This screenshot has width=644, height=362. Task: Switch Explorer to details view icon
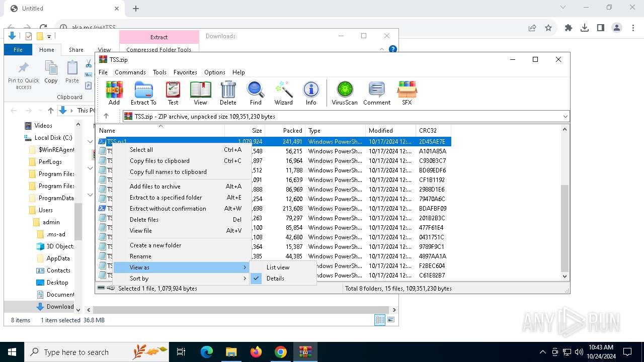(380, 320)
